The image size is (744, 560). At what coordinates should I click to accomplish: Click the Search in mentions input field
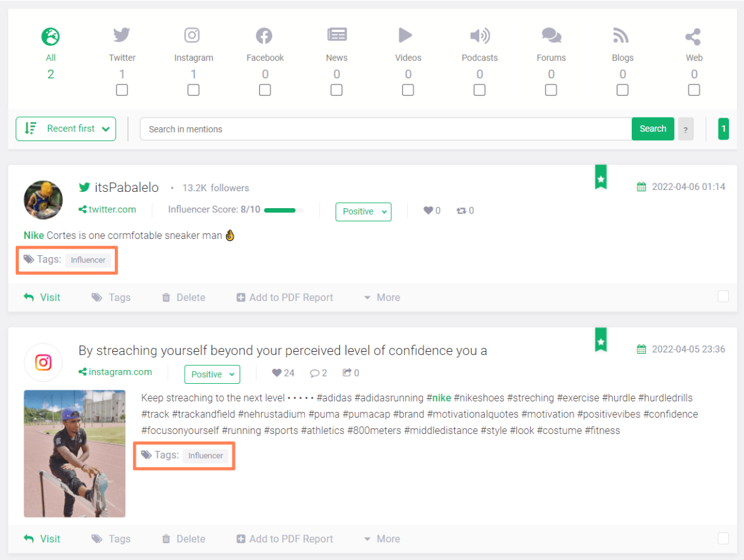click(x=385, y=129)
